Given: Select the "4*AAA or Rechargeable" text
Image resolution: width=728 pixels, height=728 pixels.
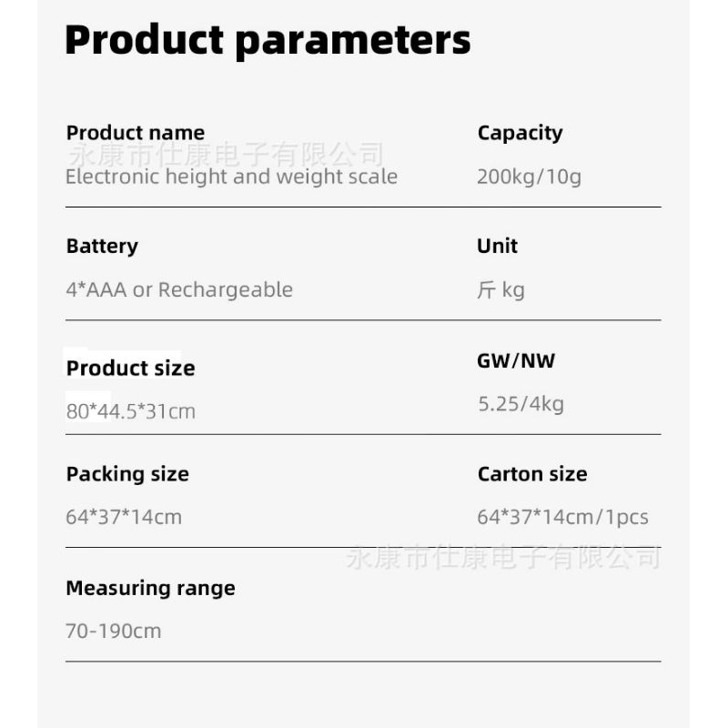Looking at the screenshot, I should coord(179,290).
